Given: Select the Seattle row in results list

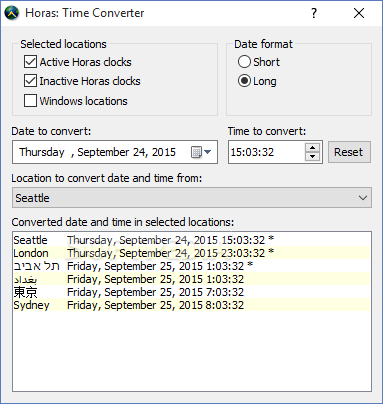Looking at the screenshot, I should tap(192, 240).
